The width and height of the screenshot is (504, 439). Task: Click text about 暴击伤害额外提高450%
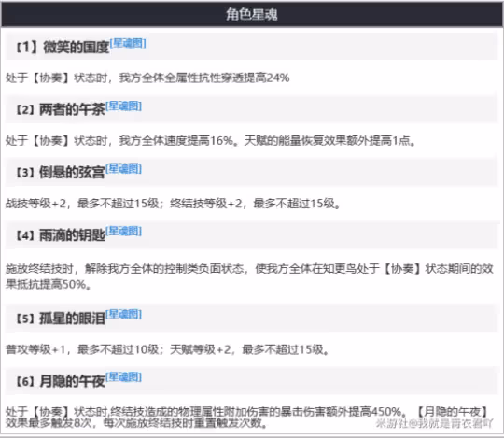(x=246, y=418)
